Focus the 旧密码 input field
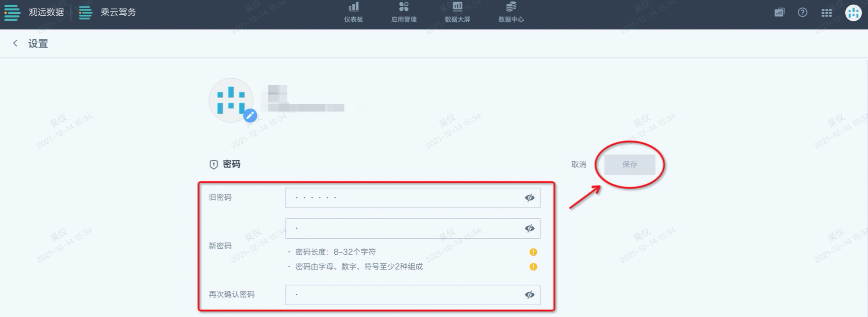The height and width of the screenshot is (317, 868). click(413, 198)
